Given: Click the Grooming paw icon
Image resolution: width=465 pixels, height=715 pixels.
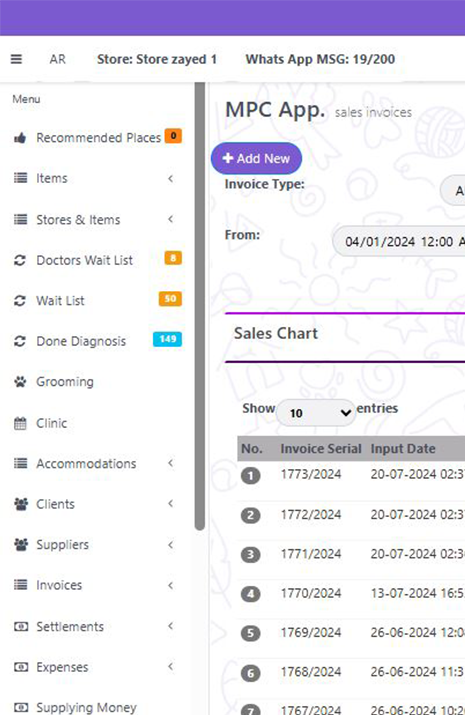Looking at the screenshot, I should tap(20, 382).
